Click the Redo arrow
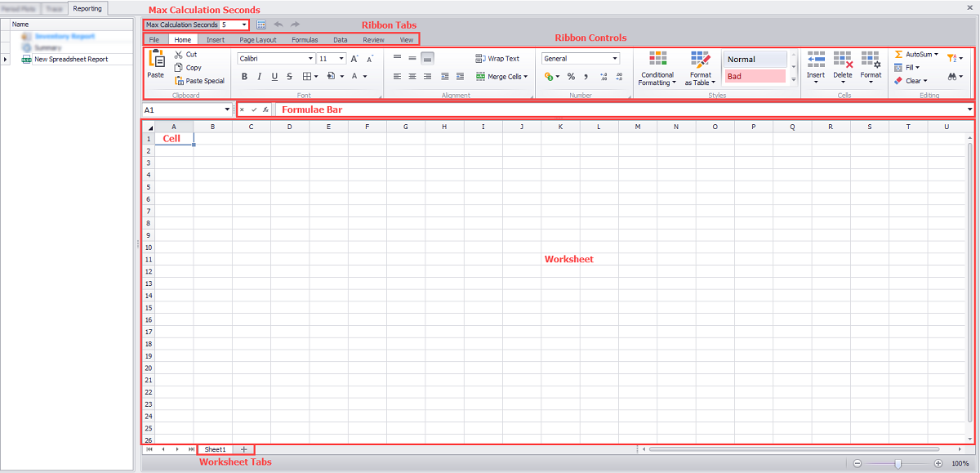The width and height of the screenshot is (980, 473). click(295, 25)
